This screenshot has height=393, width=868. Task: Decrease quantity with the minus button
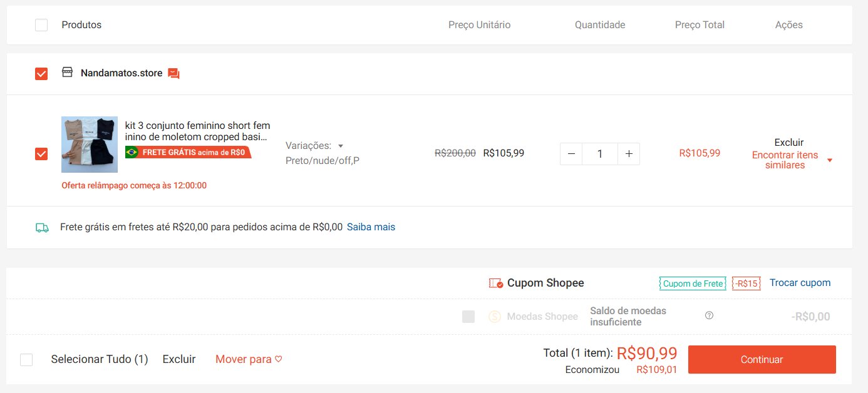point(571,153)
